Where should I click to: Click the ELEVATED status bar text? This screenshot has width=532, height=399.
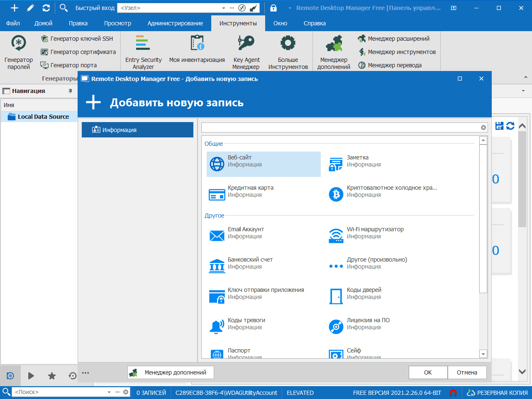[300, 393]
